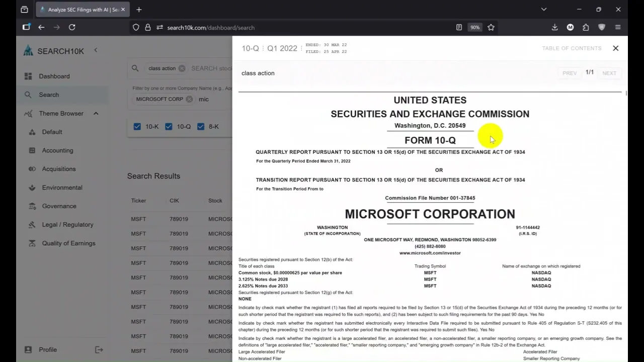The image size is (644, 362).
Task: Click www.microsoft.com/investor link in filing
Action: point(430,253)
